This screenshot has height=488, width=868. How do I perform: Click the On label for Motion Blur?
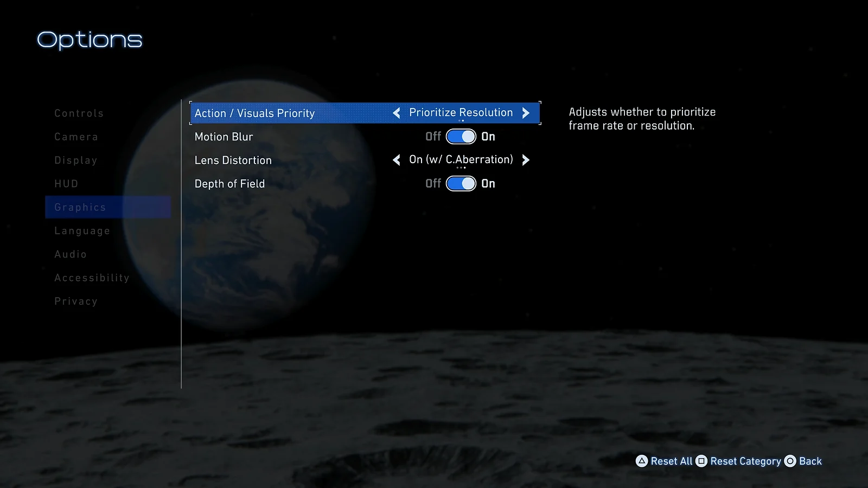(x=488, y=137)
